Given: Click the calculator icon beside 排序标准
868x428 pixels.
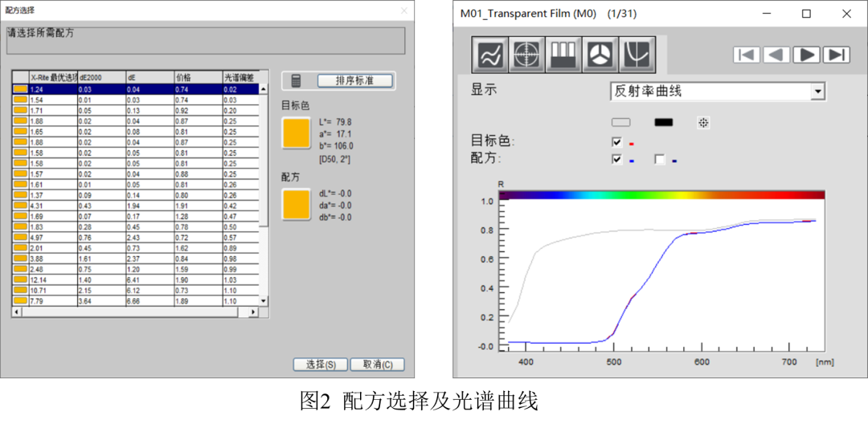Looking at the screenshot, I should click(296, 81).
